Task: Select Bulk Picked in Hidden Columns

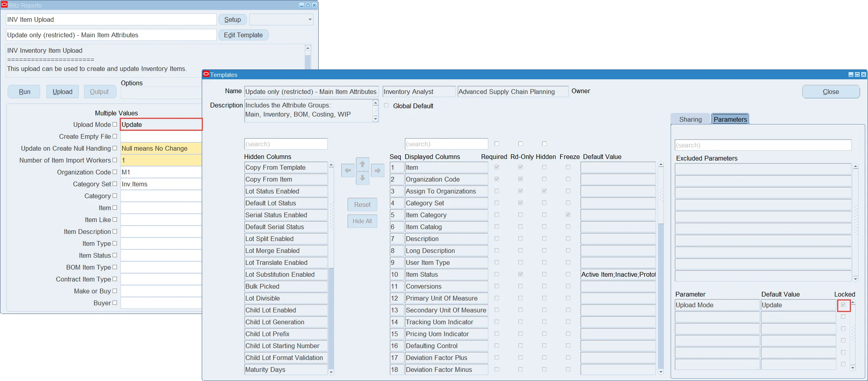Action: [x=286, y=286]
